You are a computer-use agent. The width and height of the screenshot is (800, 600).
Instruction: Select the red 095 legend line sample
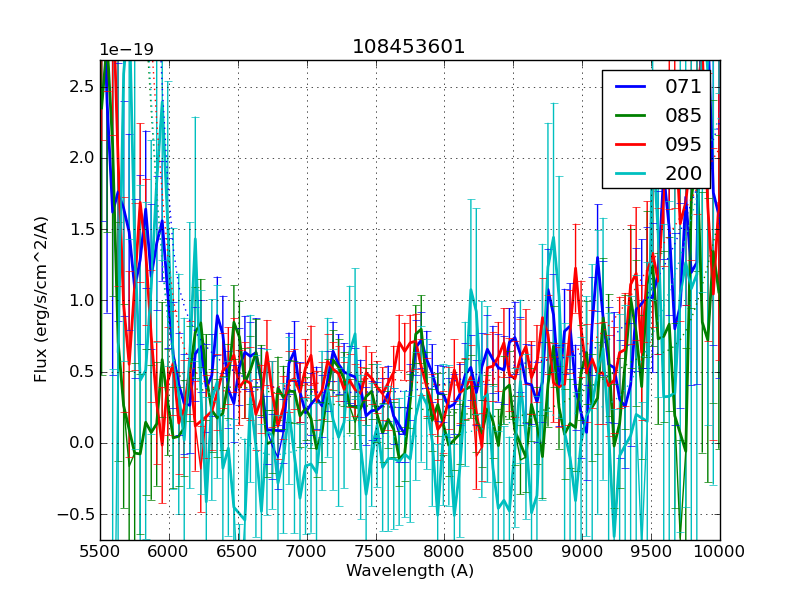tap(632, 144)
